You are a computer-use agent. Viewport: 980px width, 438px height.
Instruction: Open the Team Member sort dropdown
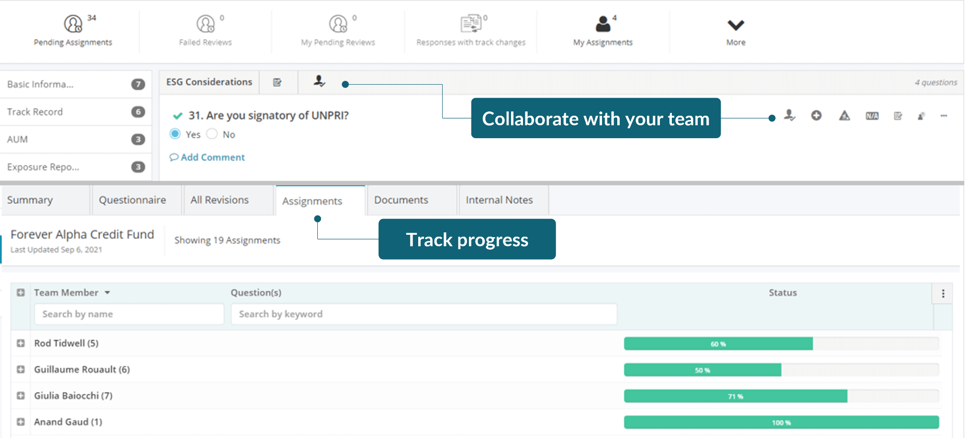point(107,293)
